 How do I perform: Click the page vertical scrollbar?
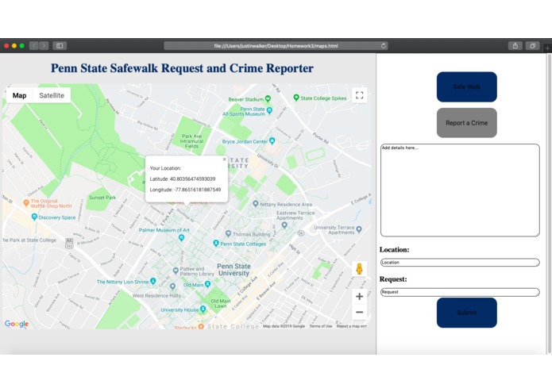pos(549,204)
